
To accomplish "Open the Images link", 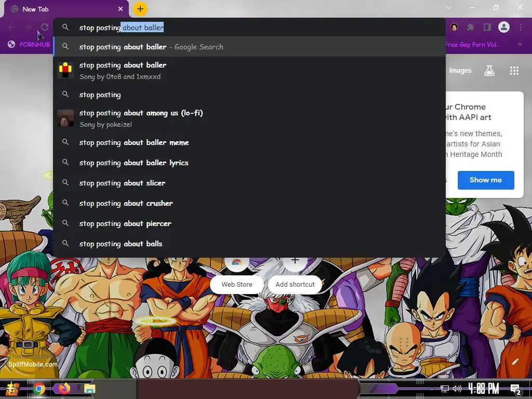I will click(460, 71).
